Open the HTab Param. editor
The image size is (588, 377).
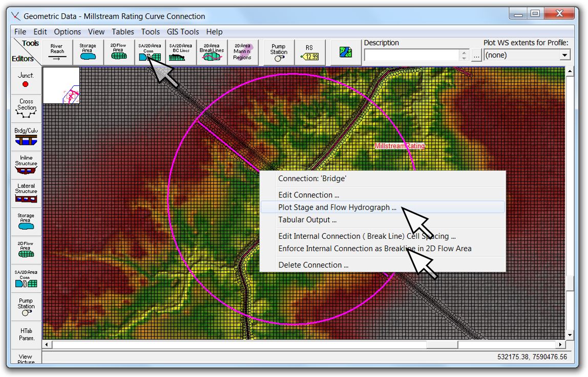tap(26, 335)
